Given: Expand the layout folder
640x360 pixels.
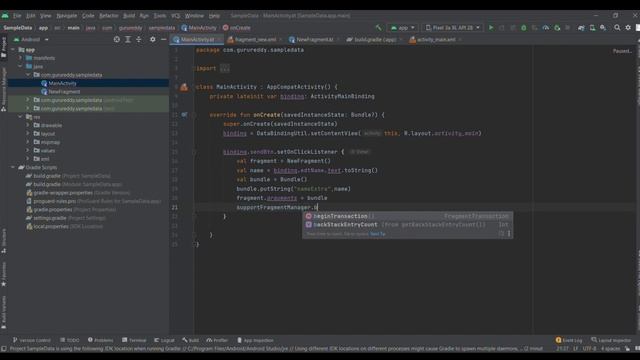Looking at the screenshot, I should (x=28, y=133).
